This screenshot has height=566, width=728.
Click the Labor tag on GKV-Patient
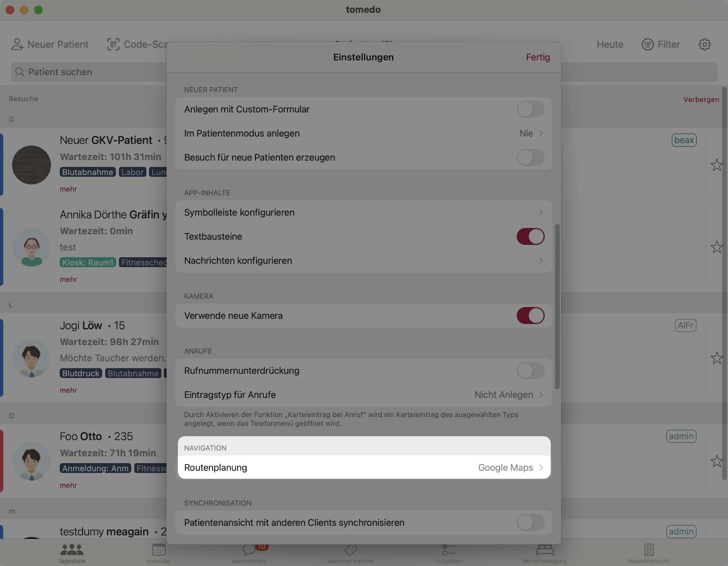pos(132,172)
